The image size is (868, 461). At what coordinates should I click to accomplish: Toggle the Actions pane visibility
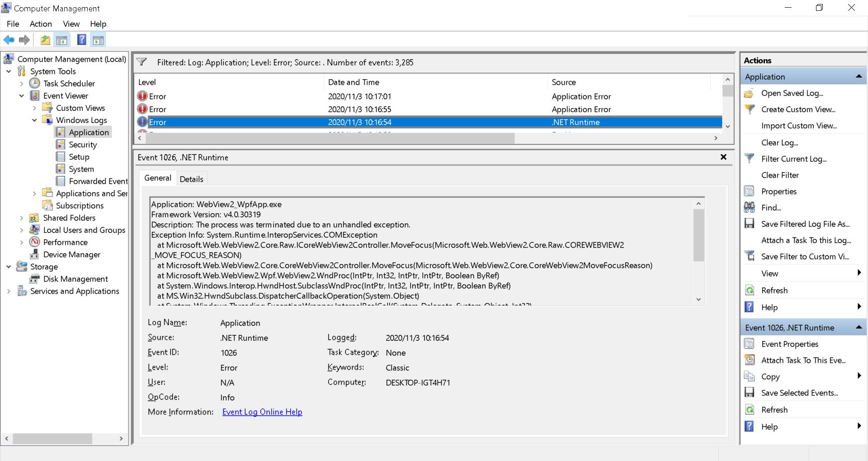coord(99,40)
